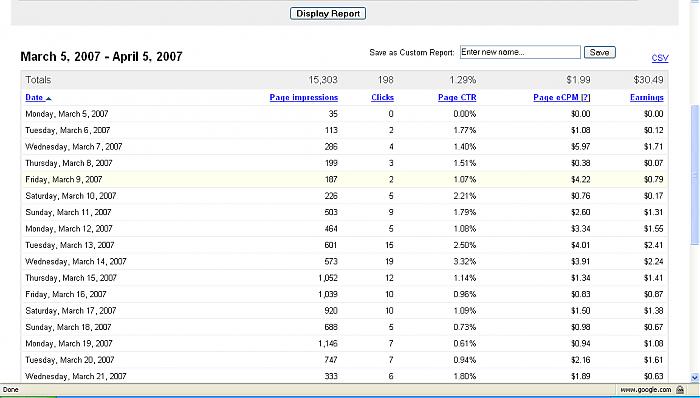Click total eCPM value $1.99
The width and height of the screenshot is (700, 398).
tap(578, 80)
